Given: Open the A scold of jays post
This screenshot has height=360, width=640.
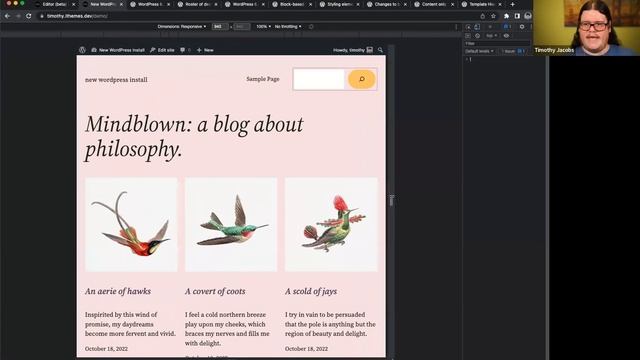Looking at the screenshot, I should coord(311,291).
